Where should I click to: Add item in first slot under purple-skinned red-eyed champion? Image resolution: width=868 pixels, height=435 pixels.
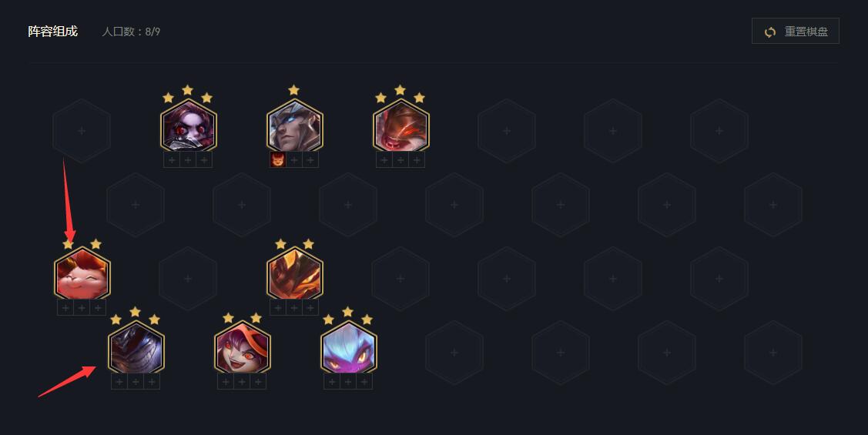172,160
